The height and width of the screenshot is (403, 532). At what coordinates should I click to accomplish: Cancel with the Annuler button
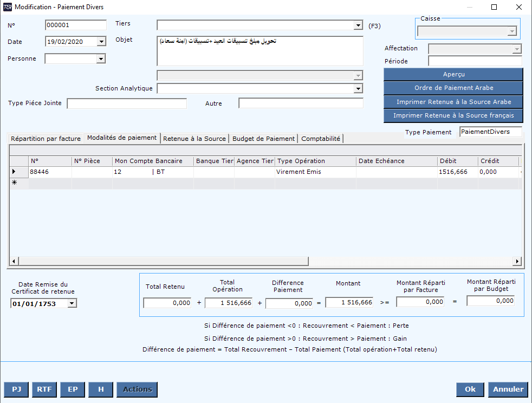pyautogui.click(x=508, y=389)
